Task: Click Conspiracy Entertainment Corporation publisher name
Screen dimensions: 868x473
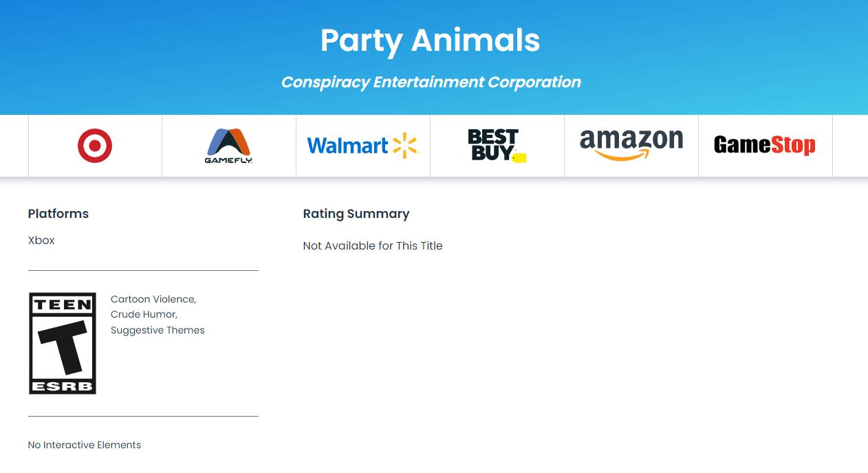Action: click(431, 82)
